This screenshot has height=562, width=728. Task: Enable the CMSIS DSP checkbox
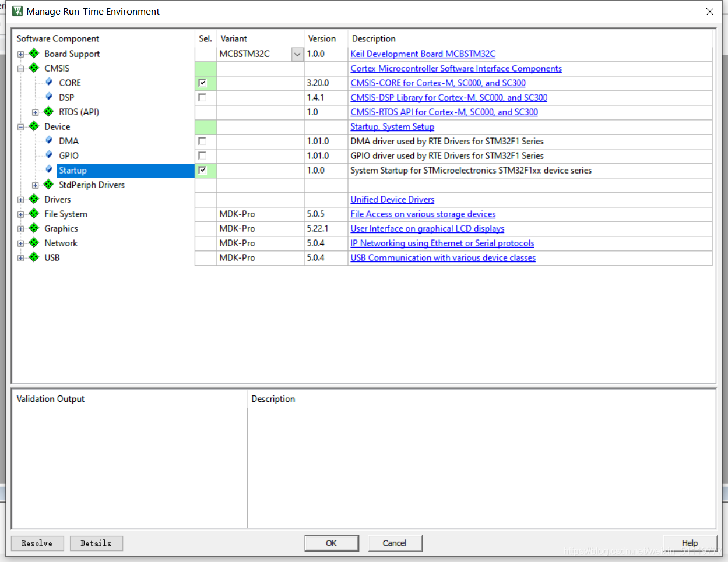pyautogui.click(x=202, y=97)
